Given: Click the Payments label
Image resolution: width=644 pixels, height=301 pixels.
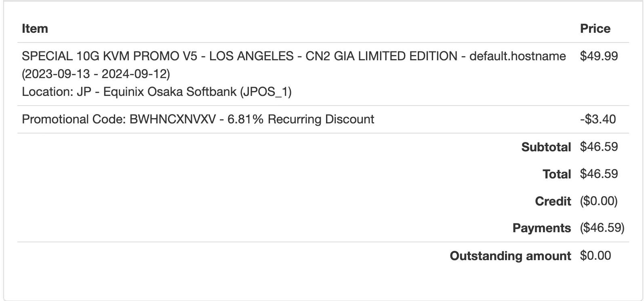Looking at the screenshot, I should click(541, 228).
